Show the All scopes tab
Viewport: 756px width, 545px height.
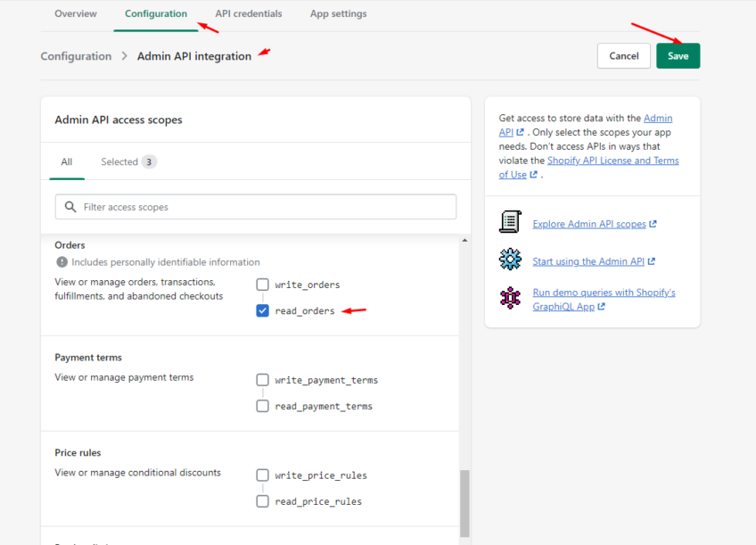point(67,161)
